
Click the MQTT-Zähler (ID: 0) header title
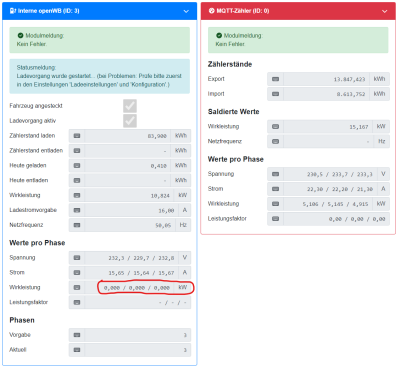click(243, 11)
